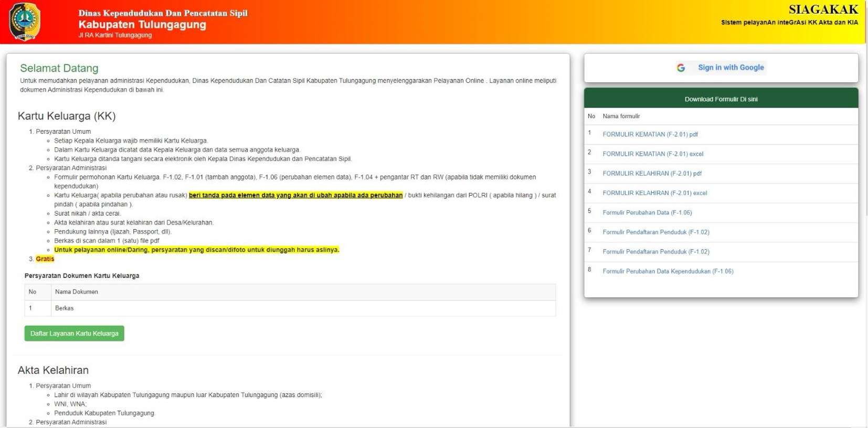Click the Tulungagung regency crest logo

24,22
